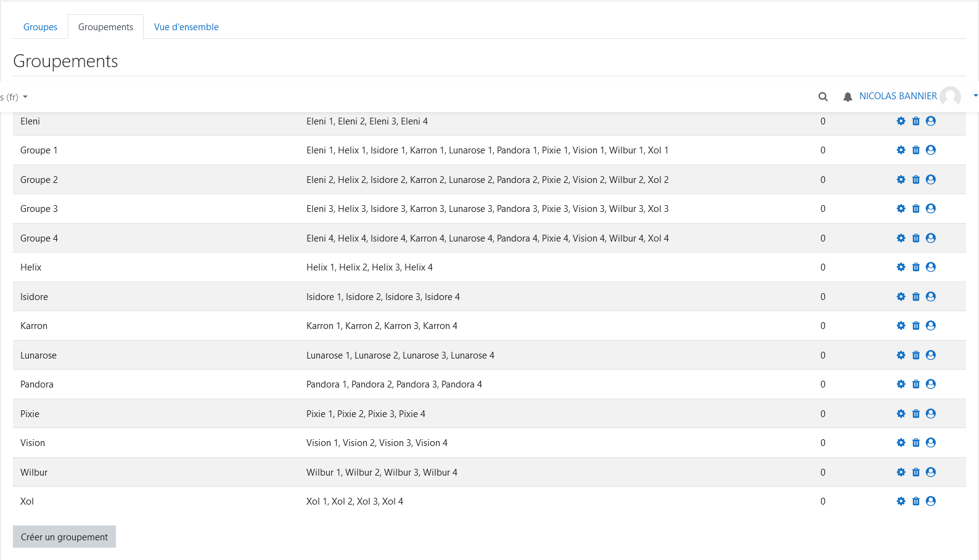Open settings gear for Wilbur grouping

[901, 473]
